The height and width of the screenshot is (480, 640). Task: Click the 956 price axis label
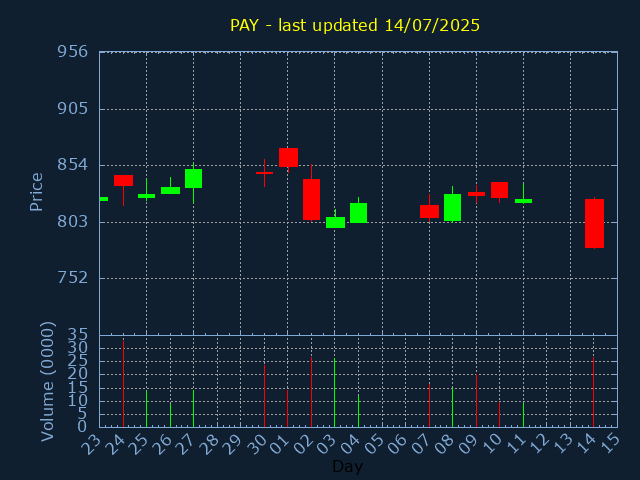pos(73,52)
